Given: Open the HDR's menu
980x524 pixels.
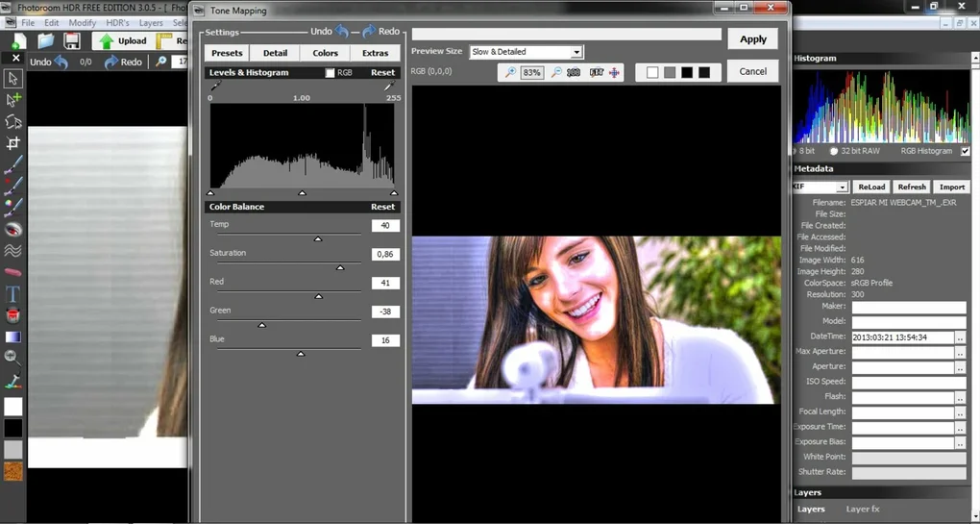Looking at the screenshot, I should (117, 22).
